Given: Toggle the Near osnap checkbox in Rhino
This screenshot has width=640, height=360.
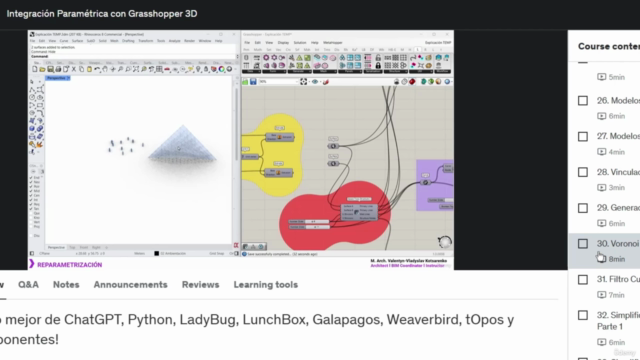Looking at the screenshot, I should [x=31, y=182].
